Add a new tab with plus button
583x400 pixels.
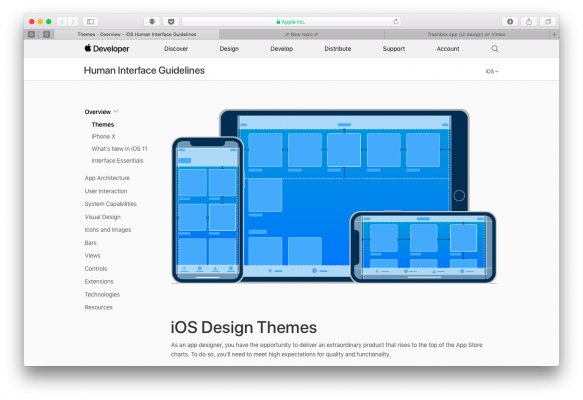coord(554,34)
